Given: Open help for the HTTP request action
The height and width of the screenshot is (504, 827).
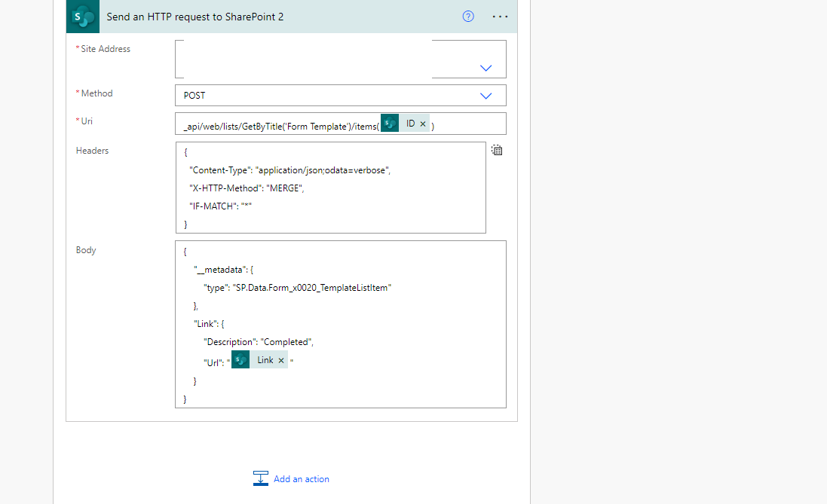Looking at the screenshot, I should click(x=468, y=17).
